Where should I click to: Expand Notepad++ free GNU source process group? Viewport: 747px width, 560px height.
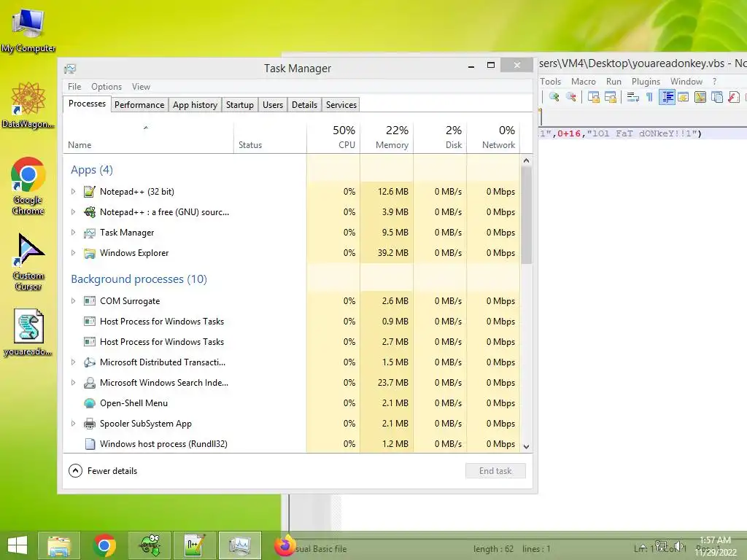(x=73, y=212)
